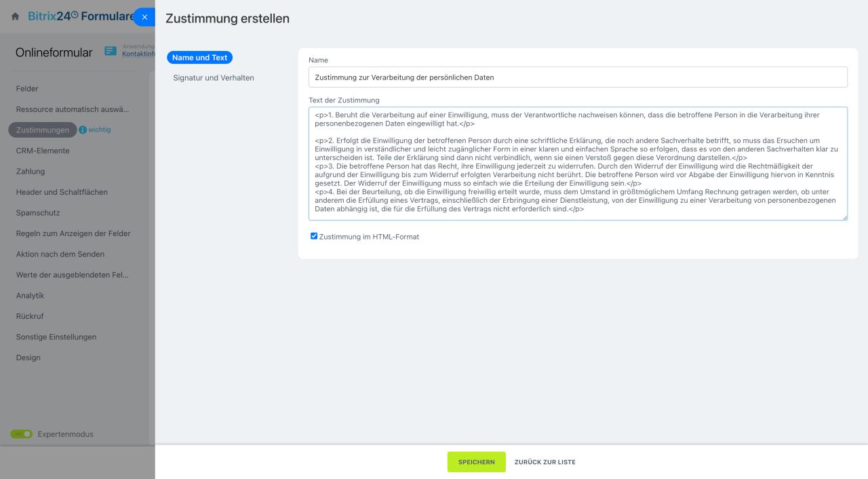Click into the Name input field
The width and height of the screenshot is (868, 479).
pyautogui.click(x=578, y=77)
